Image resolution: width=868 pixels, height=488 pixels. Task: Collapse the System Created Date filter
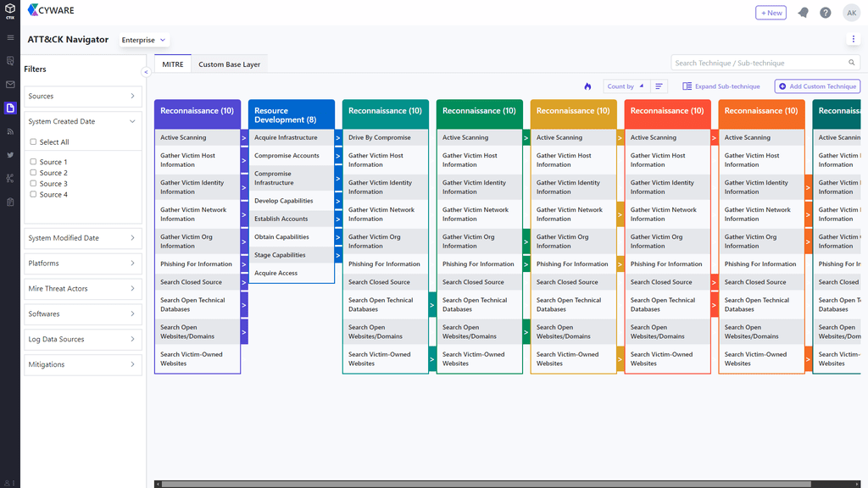(x=83, y=121)
